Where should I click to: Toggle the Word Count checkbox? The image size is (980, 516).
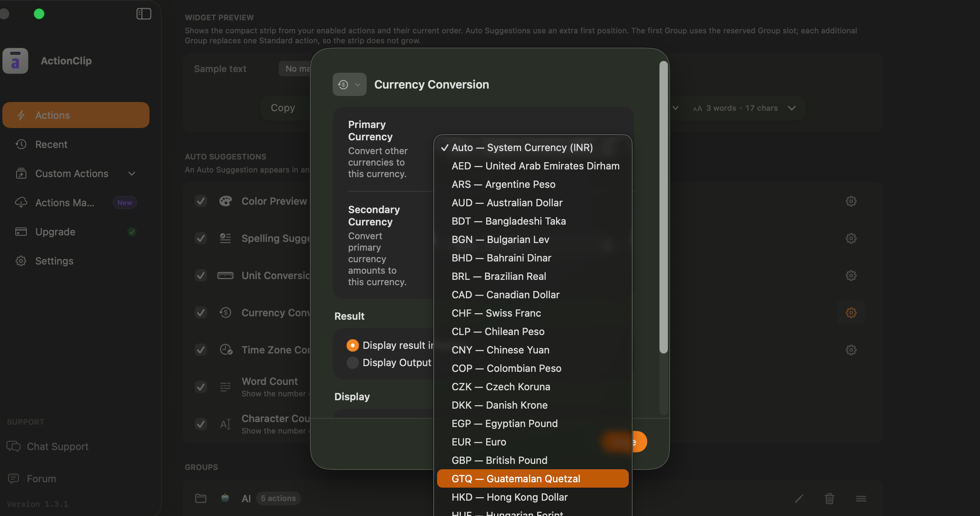[x=201, y=387]
